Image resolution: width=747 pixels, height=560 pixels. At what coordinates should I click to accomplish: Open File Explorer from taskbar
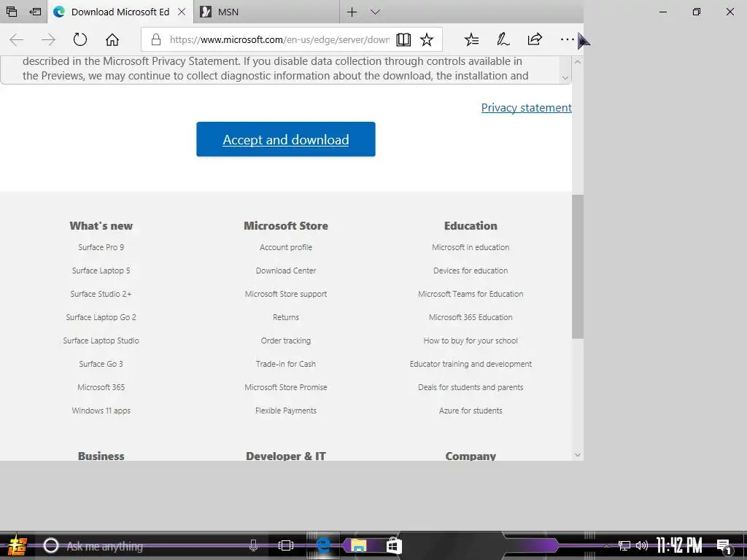[359, 545]
